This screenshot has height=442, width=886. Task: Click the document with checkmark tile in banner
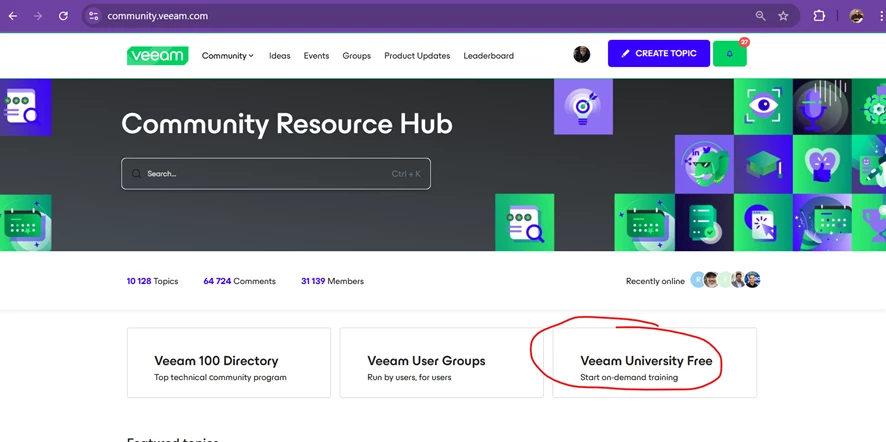click(704, 222)
